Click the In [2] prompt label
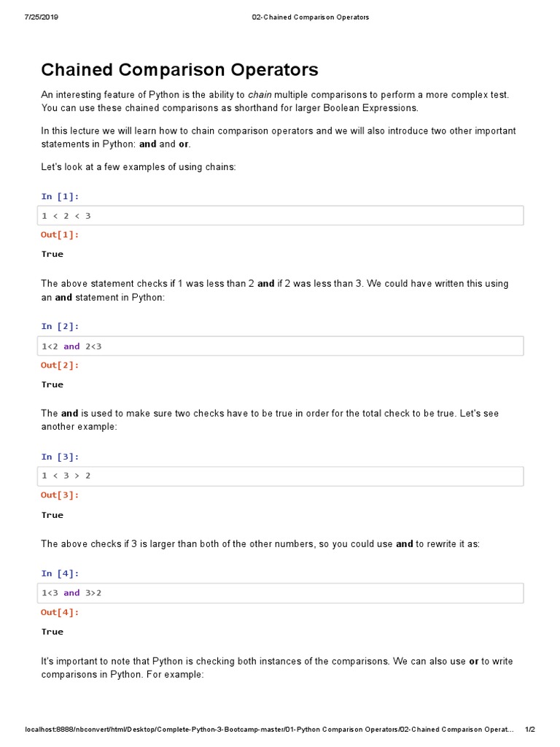Image resolution: width=560 pixels, height=747 pixels. [60, 327]
